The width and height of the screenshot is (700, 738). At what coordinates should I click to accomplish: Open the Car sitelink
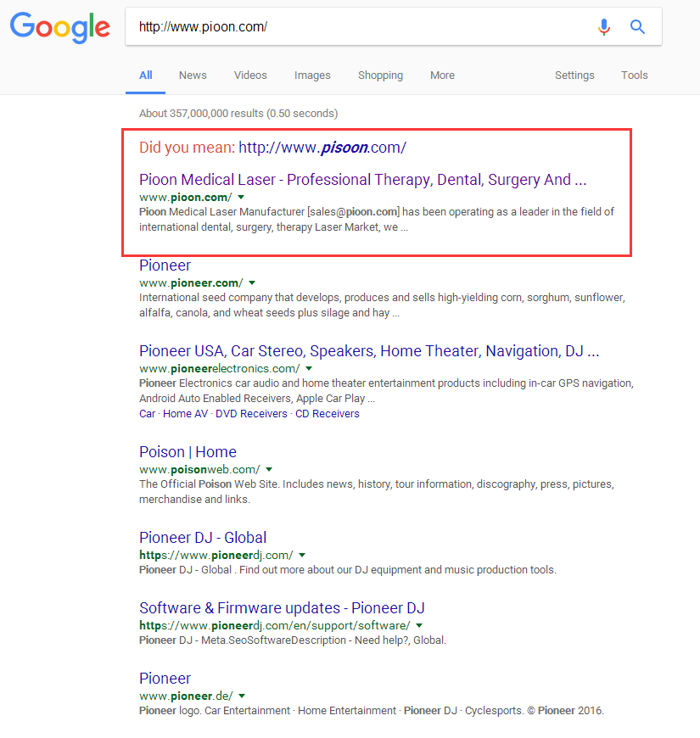(147, 414)
